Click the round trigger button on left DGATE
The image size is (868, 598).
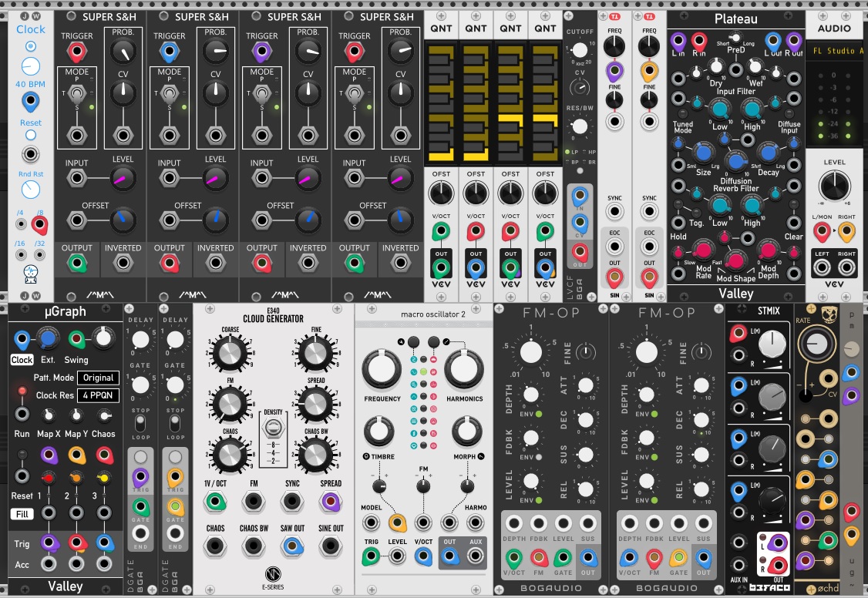coord(140,456)
